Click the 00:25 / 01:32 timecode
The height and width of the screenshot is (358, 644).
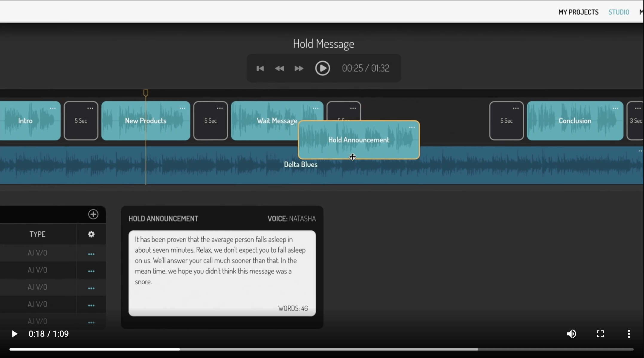click(365, 68)
